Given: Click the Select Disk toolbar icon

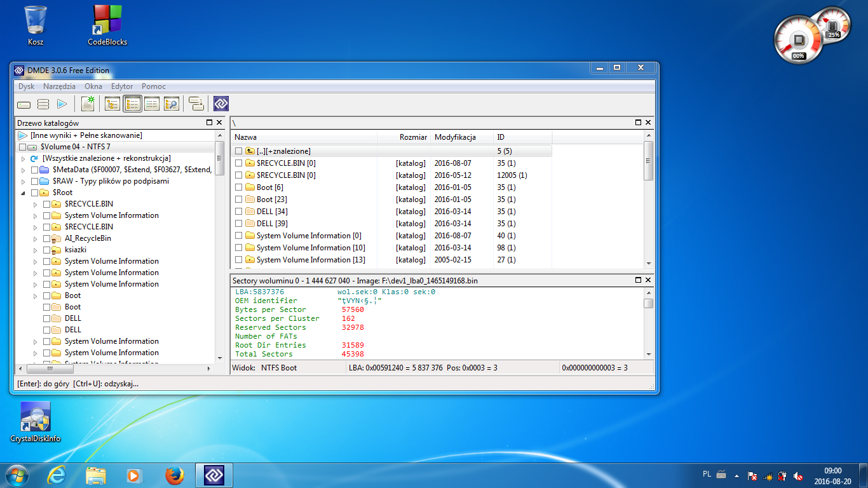Looking at the screenshot, I should (24, 104).
